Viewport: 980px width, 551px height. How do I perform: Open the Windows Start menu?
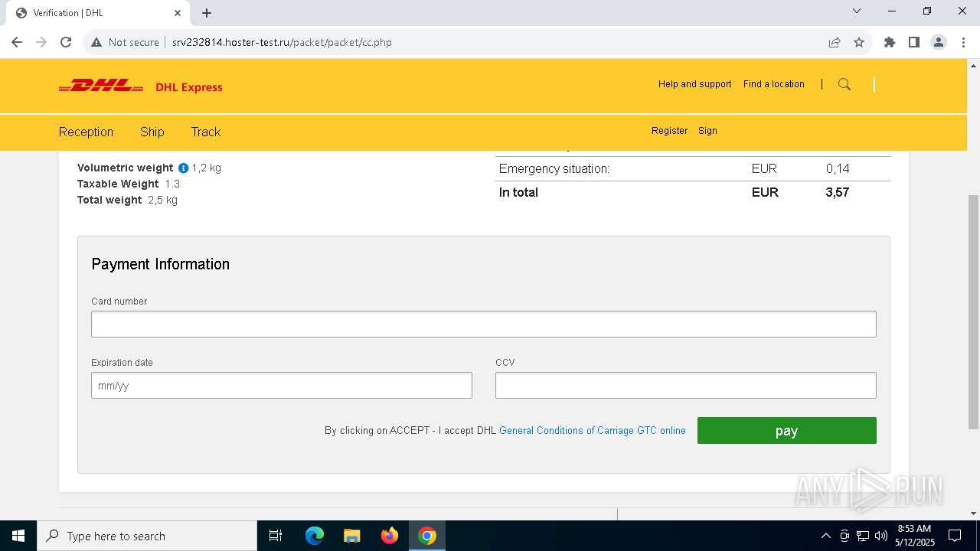tap(18, 536)
